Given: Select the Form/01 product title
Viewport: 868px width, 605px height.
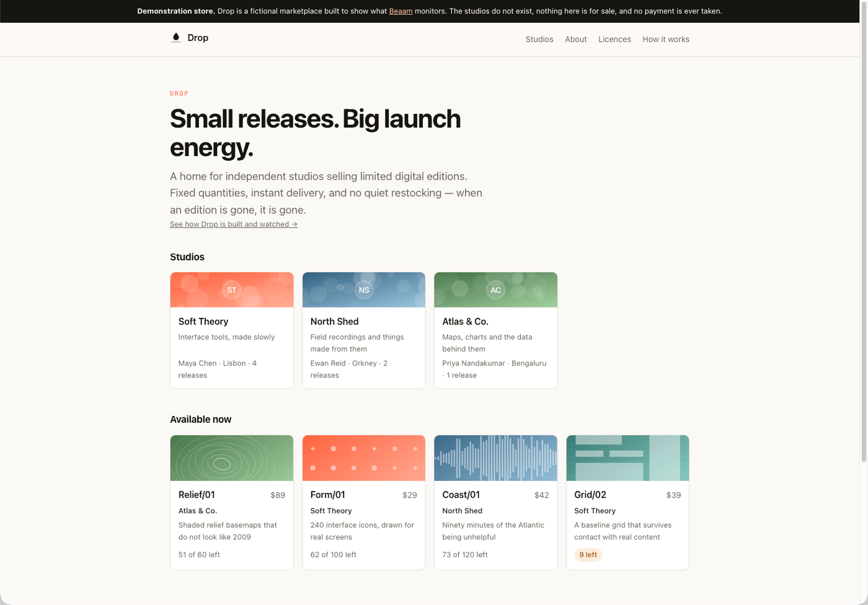Looking at the screenshot, I should pyautogui.click(x=328, y=495).
